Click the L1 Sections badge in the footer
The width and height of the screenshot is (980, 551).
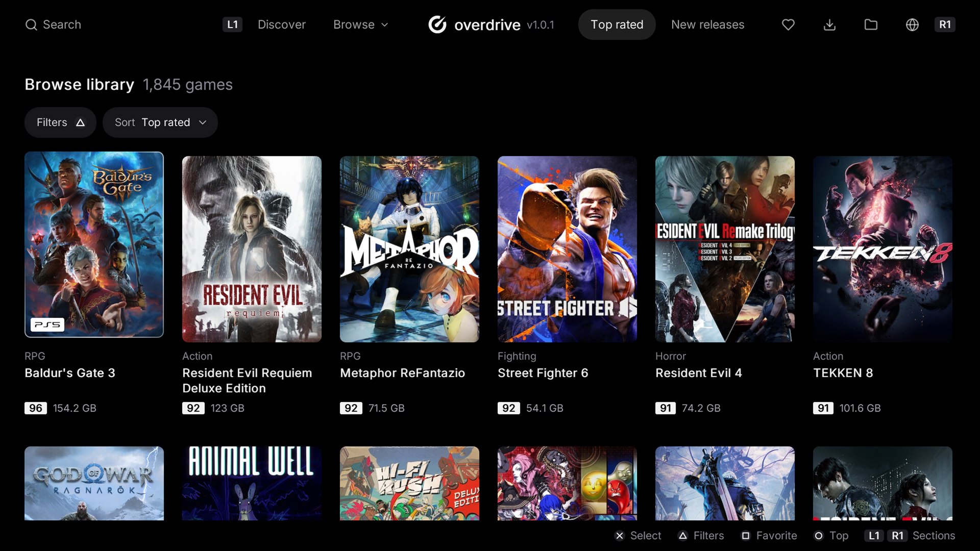874,536
